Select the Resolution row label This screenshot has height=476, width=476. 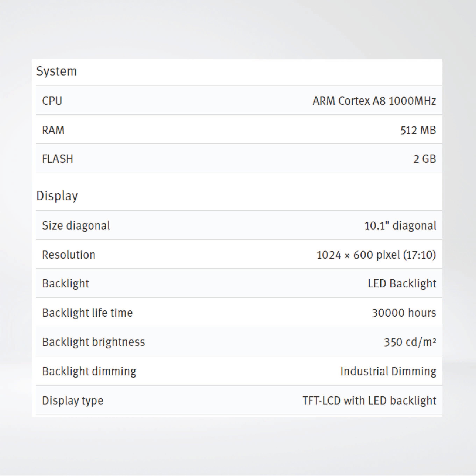pyautogui.click(x=69, y=255)
